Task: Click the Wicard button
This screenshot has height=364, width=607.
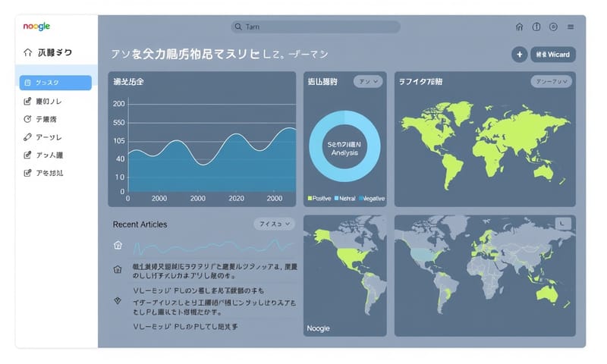Action: point(553,55)
